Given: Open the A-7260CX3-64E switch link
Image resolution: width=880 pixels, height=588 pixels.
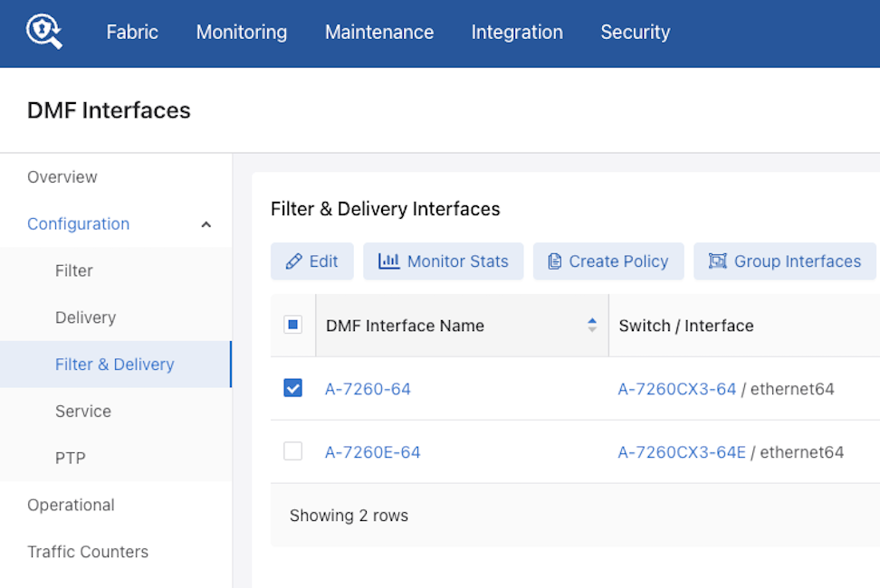Looking at the screenshot, I should coord(681,452).
